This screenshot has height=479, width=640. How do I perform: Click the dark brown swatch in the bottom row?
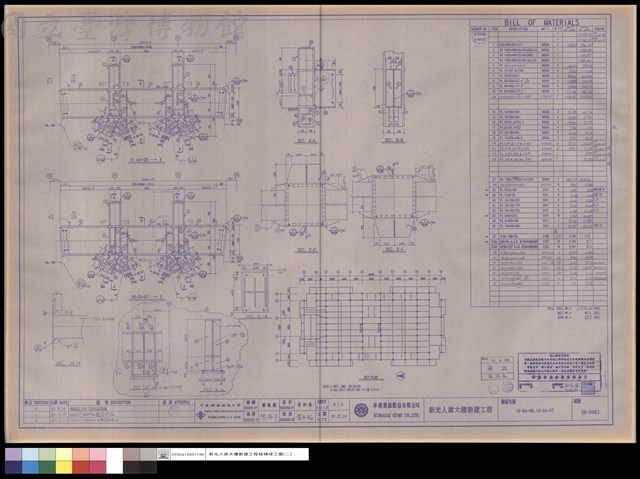[x=131, y=467]
